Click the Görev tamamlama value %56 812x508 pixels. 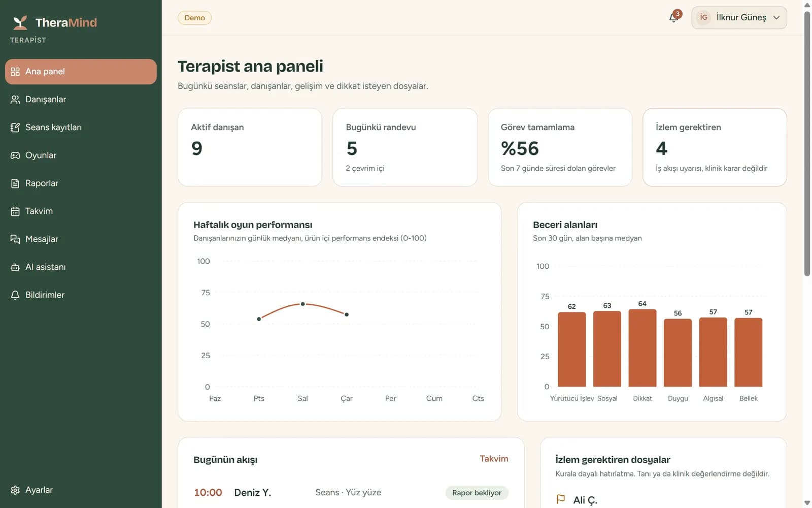pyautogui.click(x=520, y=148)
